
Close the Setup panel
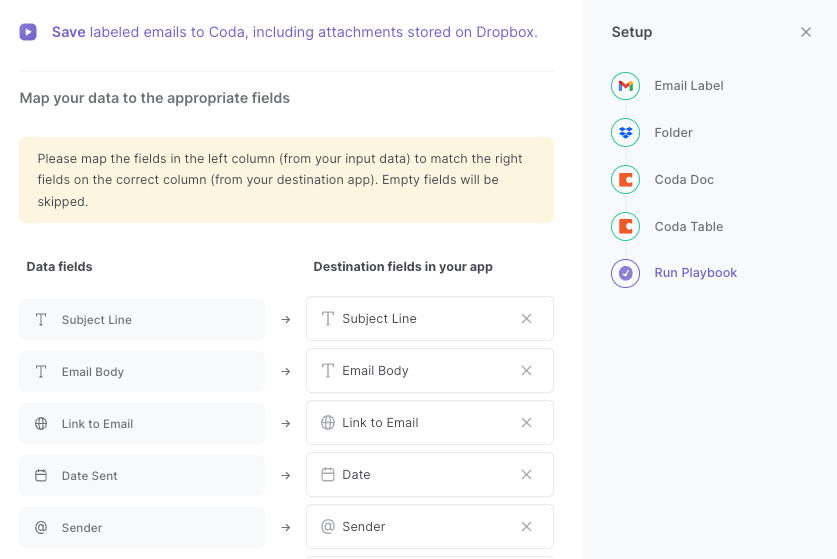[x=806, y=32]
